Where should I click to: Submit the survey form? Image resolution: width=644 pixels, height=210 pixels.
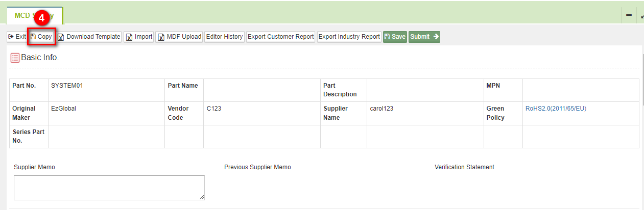pyautogui.click(x=424, y=37)
